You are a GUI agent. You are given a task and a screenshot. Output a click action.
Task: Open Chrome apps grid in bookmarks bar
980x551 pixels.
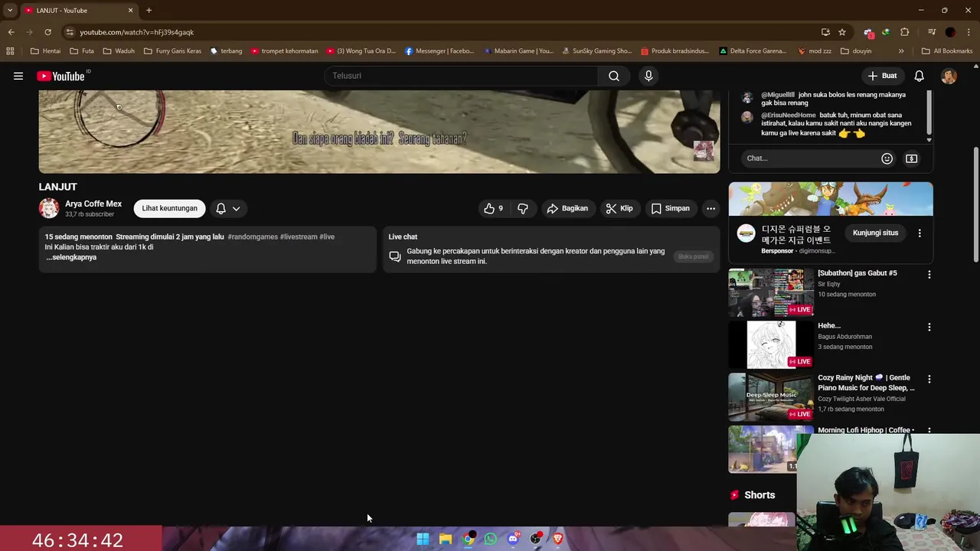[x=10, y=51]
